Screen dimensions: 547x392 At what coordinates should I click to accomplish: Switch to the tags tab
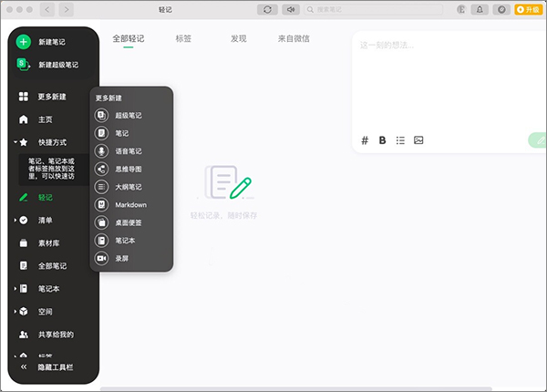183,38
